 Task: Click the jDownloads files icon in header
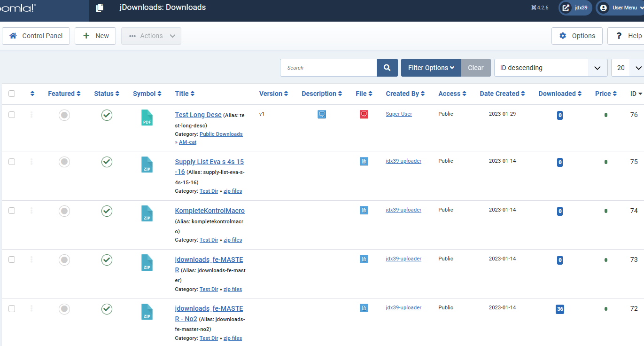pyautogui.click(x=99, y=8)
